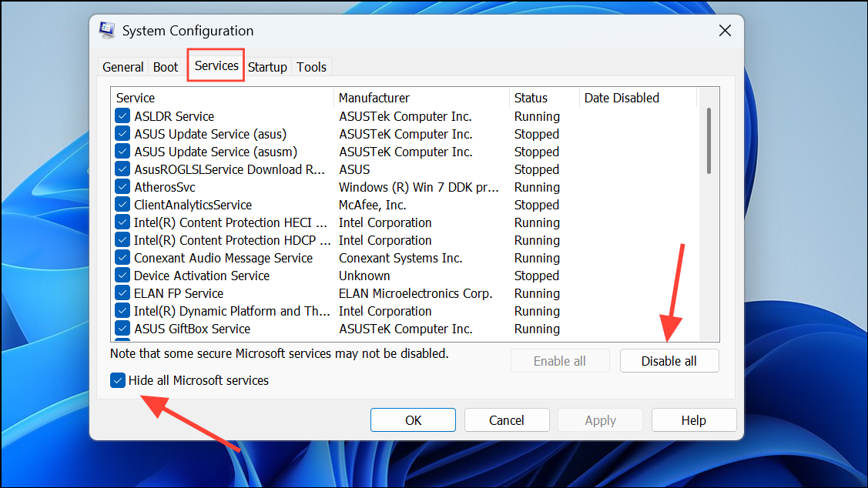
Task: Select the 'ClientAnalyticsService' row name
Action: (x=193, y=205)
